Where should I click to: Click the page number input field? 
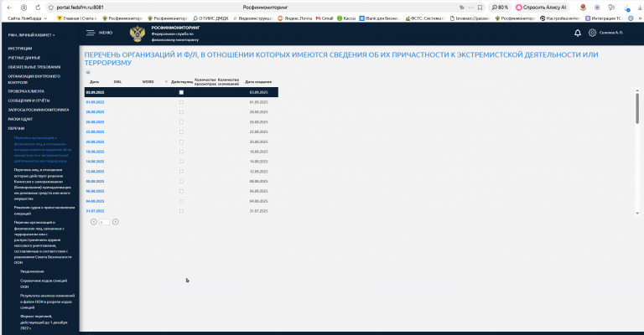(x=104, y=222)
